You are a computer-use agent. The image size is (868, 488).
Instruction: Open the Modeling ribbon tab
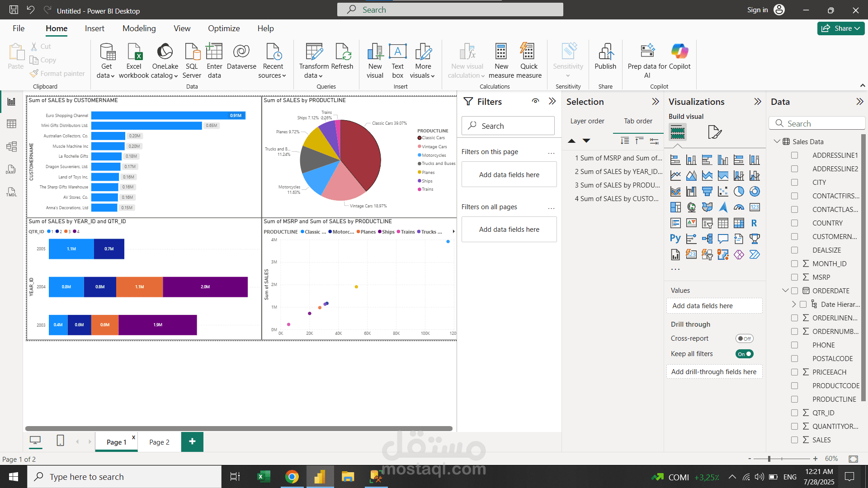139,28
